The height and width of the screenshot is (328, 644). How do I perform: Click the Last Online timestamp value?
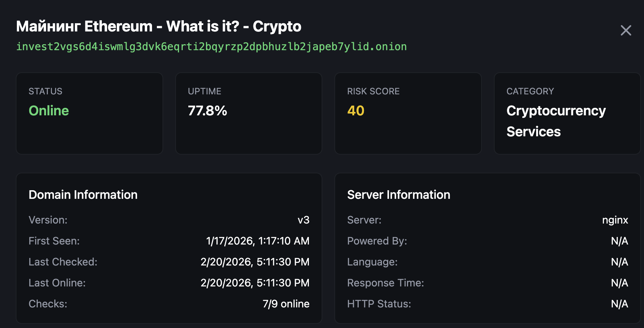(255, 283)
